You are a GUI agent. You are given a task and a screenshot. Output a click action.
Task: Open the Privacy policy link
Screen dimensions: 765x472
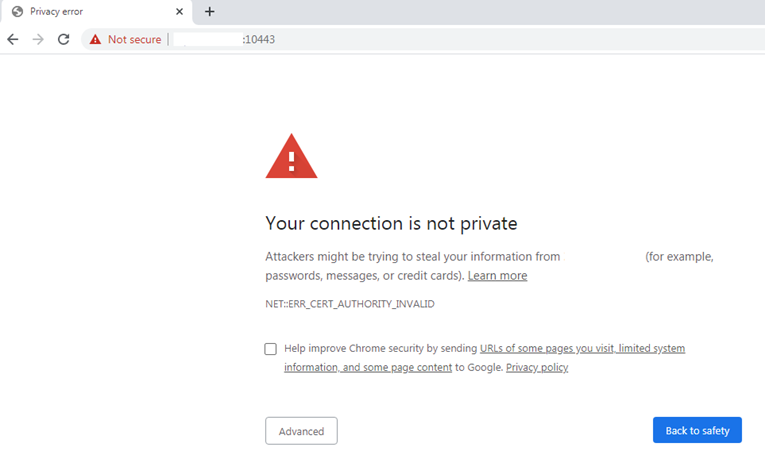[536, 368]
